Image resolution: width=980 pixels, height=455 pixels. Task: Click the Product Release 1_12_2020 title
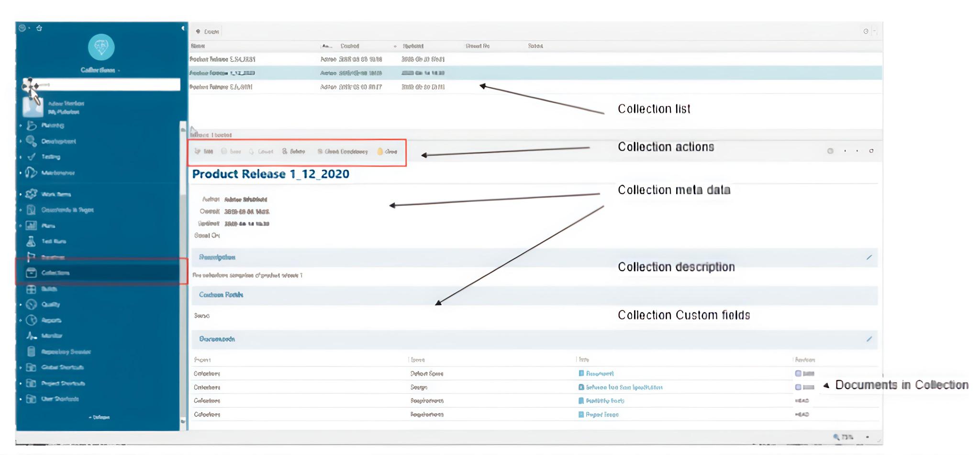point(270,174)
